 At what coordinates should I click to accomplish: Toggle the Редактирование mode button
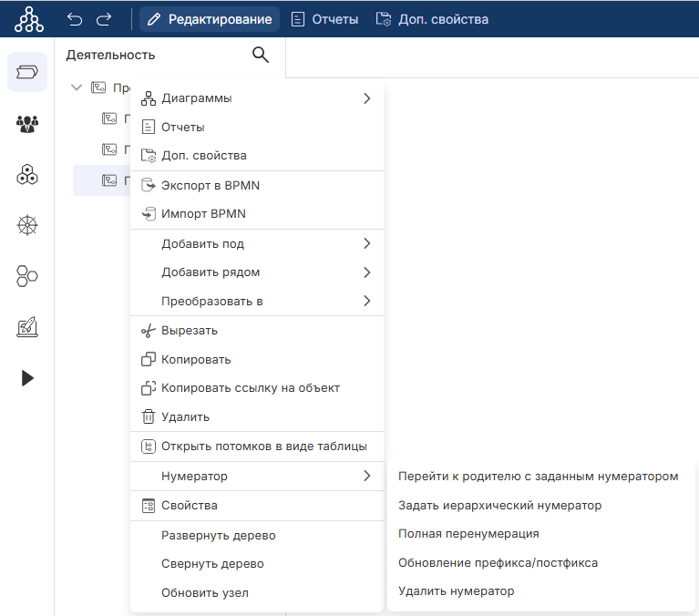pyautogui.click(x=210, y=19)
